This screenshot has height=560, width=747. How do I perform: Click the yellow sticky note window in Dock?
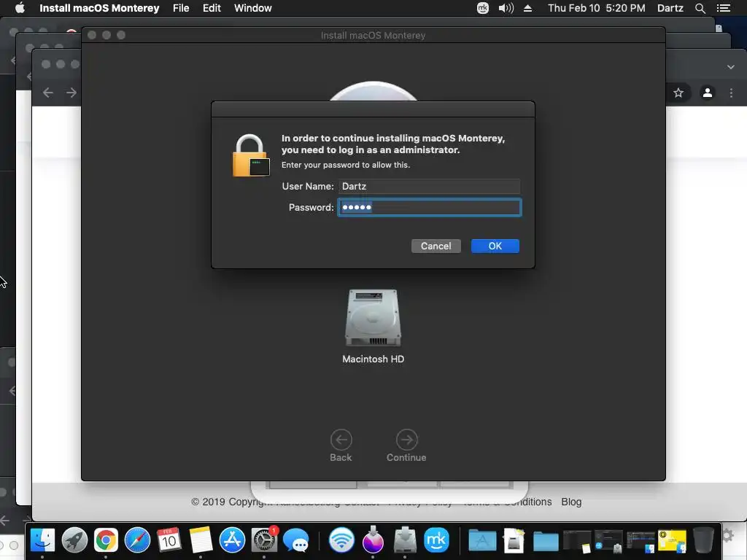[x=672, y=542]
